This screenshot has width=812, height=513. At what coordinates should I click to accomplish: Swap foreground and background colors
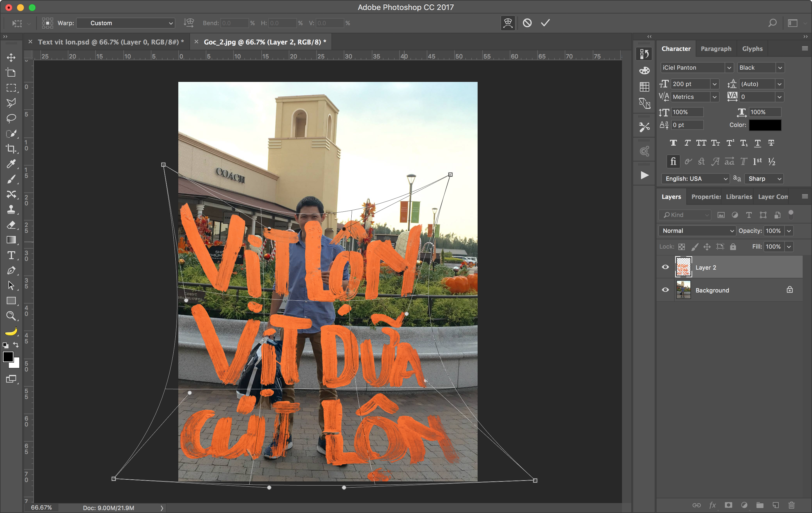point(16,345)
